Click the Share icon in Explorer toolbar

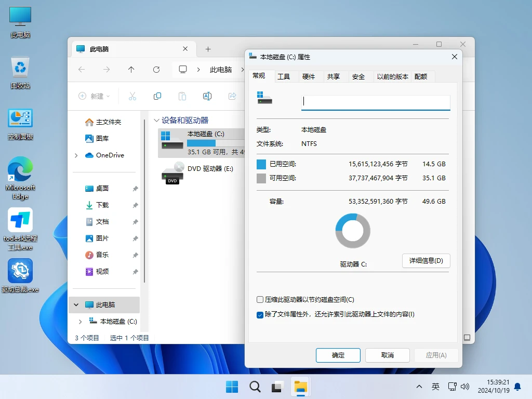[x=232, y=96]
